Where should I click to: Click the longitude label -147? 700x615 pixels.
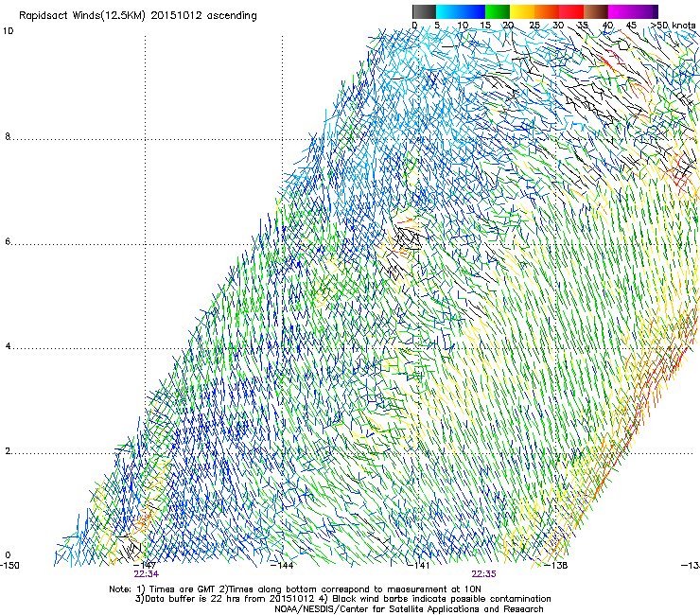(x=146, y=566)
